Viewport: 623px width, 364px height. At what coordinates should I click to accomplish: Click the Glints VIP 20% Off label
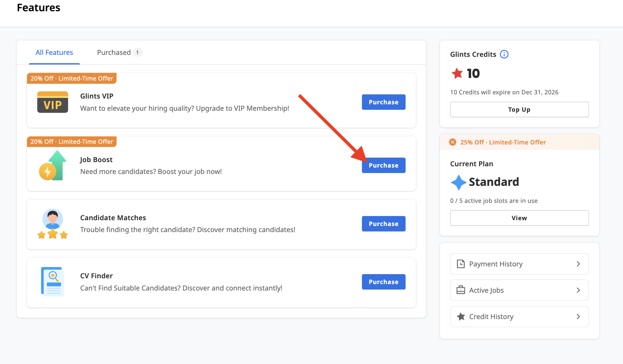[x=72, y=78]
